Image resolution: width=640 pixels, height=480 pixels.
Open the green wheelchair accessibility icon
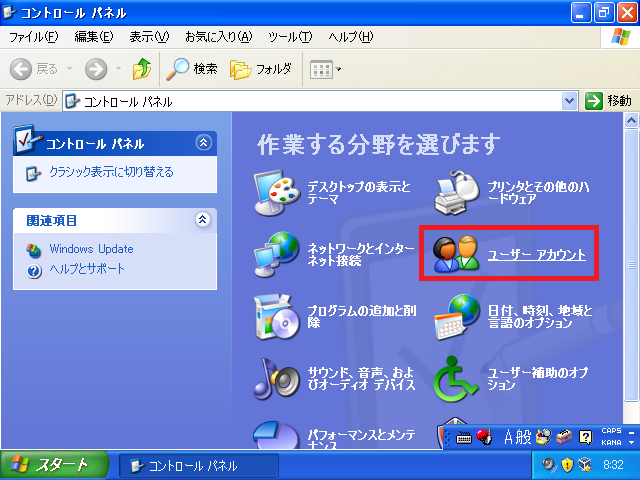[455, 379]
